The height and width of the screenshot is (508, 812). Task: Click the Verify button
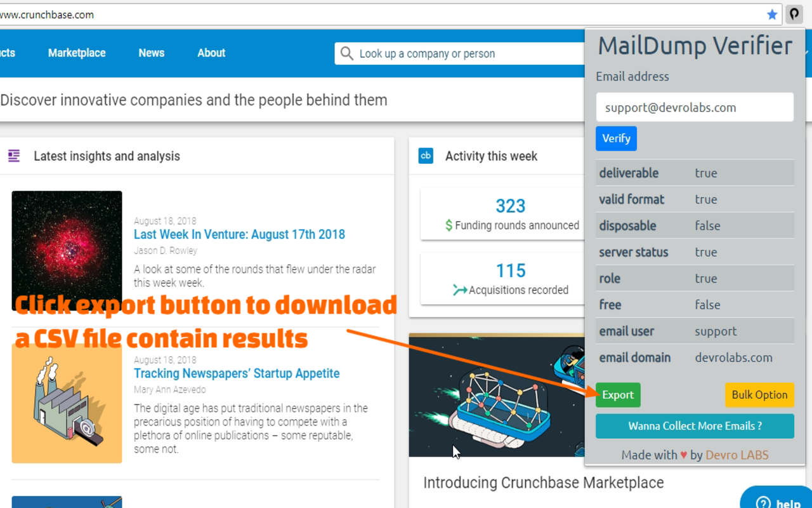616,138
